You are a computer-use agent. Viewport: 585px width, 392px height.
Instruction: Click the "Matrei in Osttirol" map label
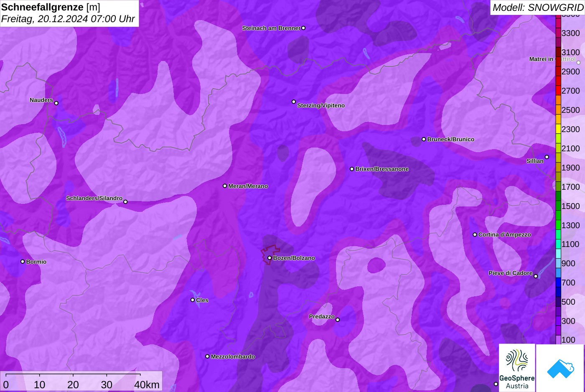(552, 59)
